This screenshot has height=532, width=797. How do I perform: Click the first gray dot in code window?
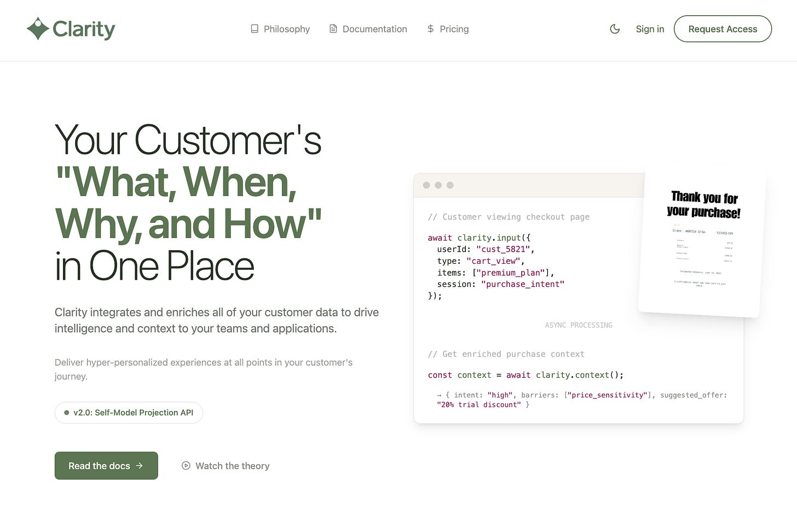(x=426, y=185)
